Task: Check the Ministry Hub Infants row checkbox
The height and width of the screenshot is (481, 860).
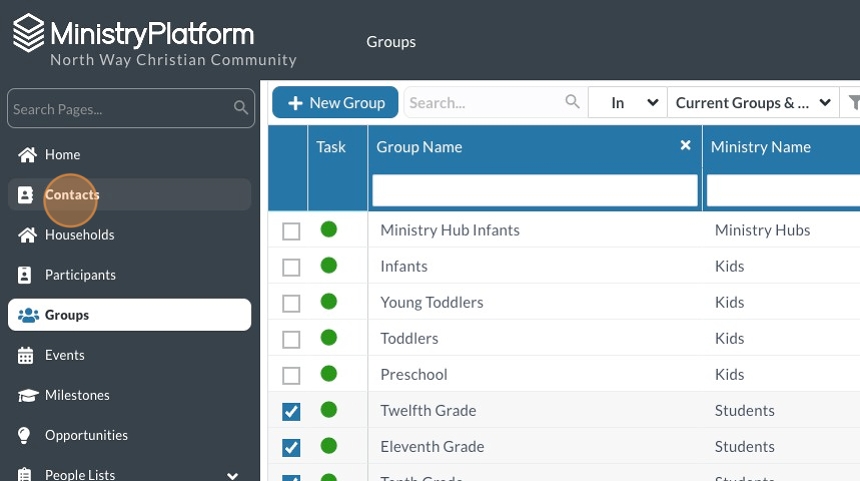Action: coord(291,231)
